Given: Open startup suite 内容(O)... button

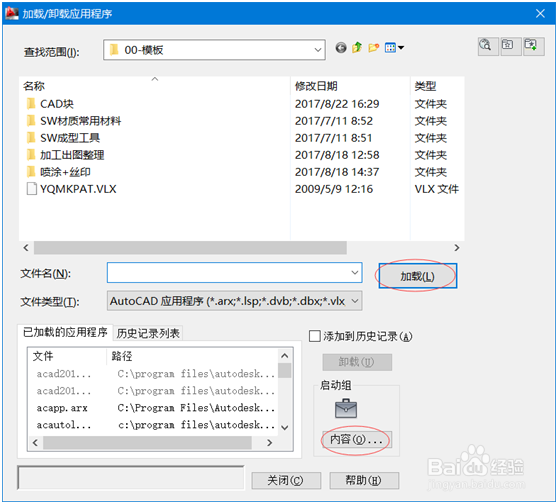Looking at the screenshot, I should [x=357, y=440].
